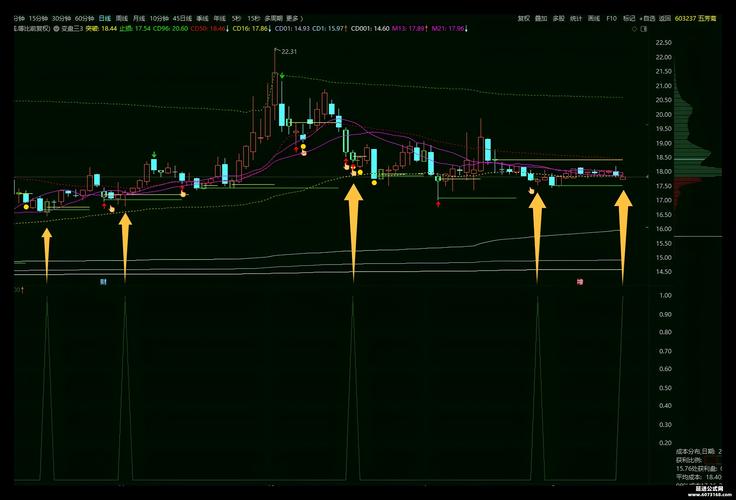
Task: Switch to the 45日线 period tab
Action: pos(183,18)
